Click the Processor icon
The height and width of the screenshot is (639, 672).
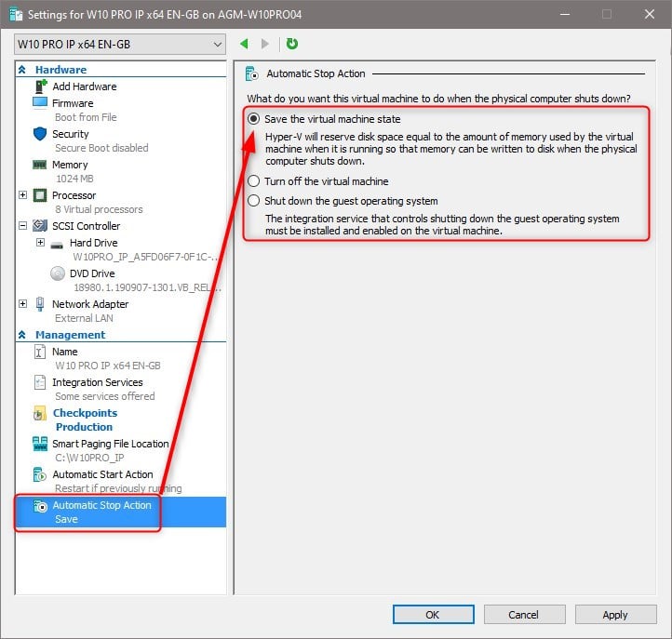click(40, 195)
